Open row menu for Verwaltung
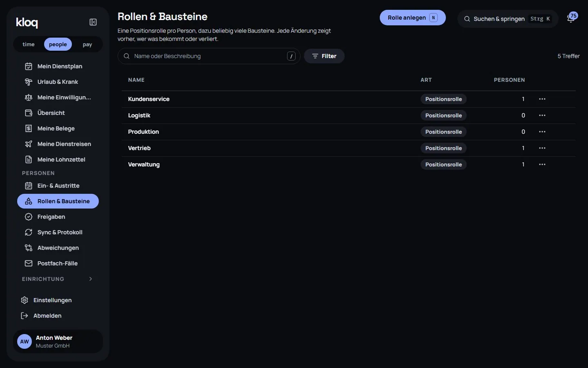The height and width of the screenshot is (368, 588). (542, 164)
